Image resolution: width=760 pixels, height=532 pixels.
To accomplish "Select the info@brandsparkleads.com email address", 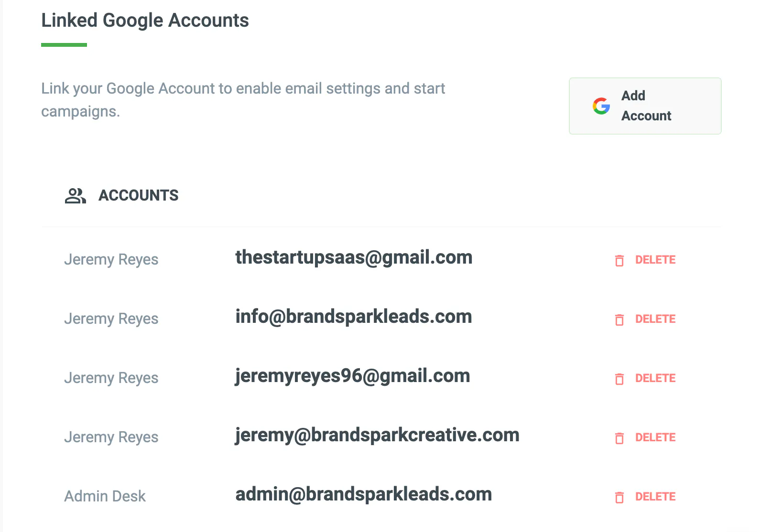I will coord(354,317).
